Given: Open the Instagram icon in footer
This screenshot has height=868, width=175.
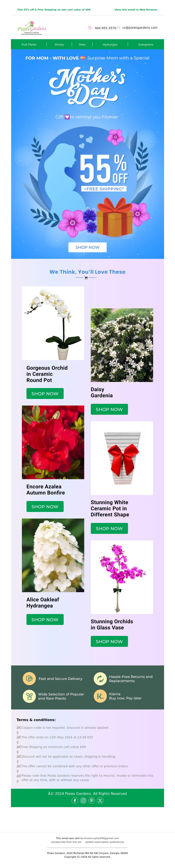Looking at the screenshot, I should tap(84, 800).
